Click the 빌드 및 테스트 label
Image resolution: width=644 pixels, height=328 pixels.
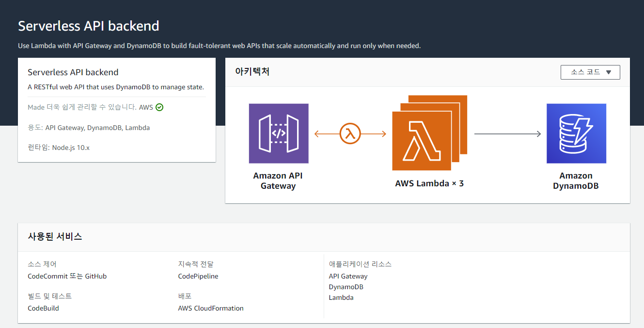[50, 296]
